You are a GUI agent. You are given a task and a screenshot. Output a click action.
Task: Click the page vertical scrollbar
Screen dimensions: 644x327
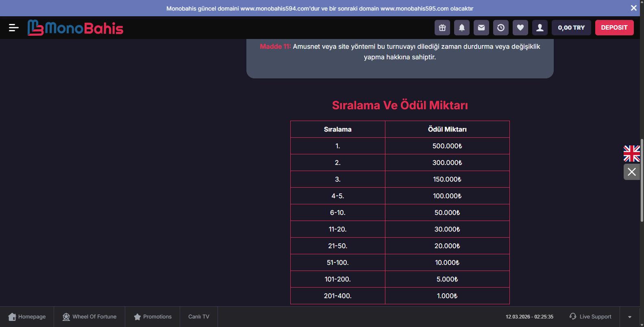642,181
